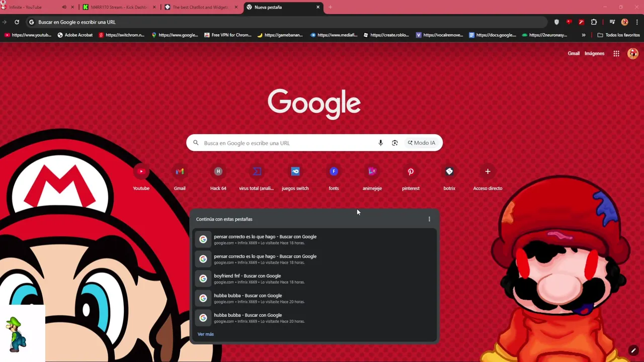Open the boyfriend fnf search entry
The height and width of the screenshot is (362, 644).
(x=314, y=279)
